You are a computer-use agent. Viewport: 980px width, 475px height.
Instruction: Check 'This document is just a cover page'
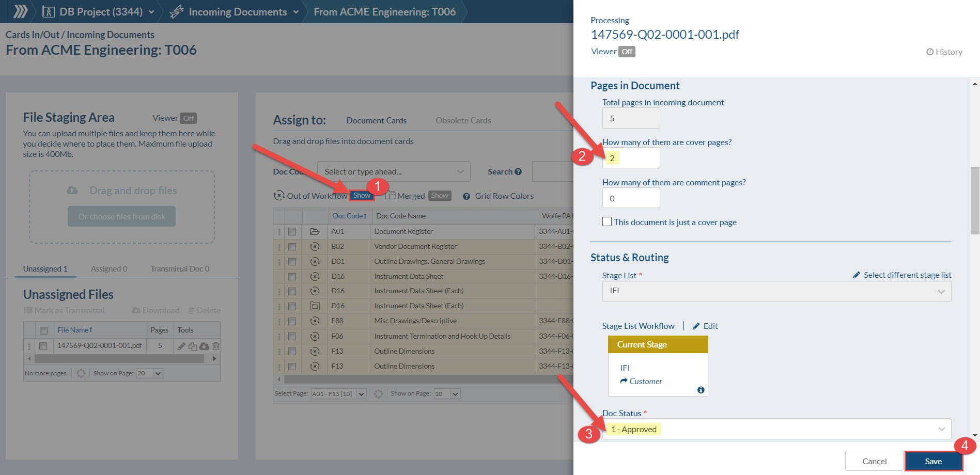point(607,221)
